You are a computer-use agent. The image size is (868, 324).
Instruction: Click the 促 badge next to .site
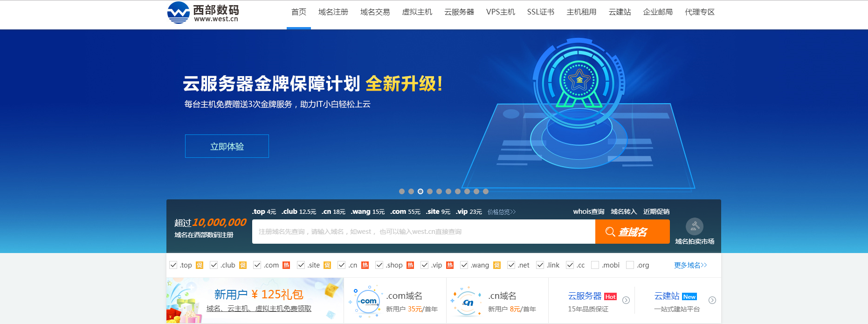point(327,265)
